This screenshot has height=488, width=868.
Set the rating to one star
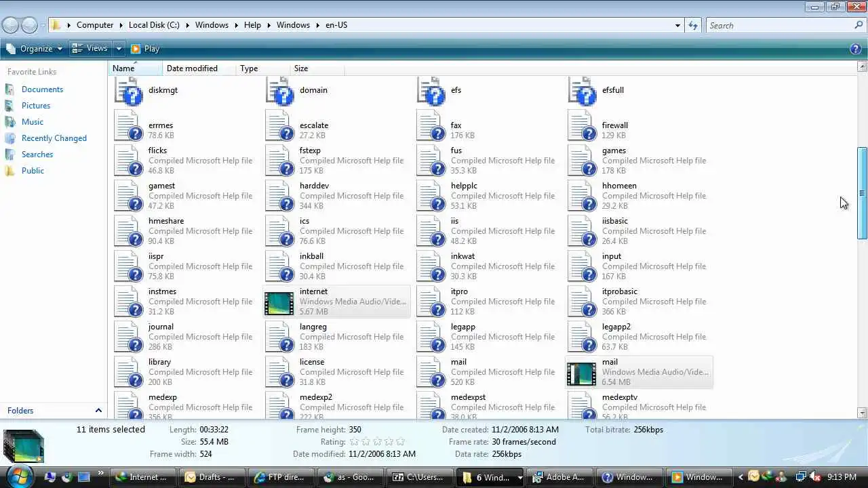tap(354, 442)
